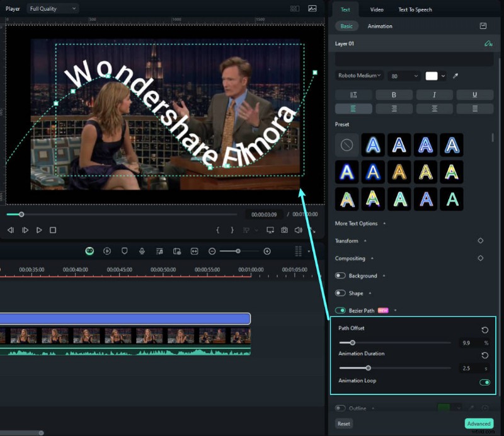The height and width of the screenshot is (436, 504).
Task: Apply bold formatting to the text
Action: pyautogui.click(x=394, y=95)
